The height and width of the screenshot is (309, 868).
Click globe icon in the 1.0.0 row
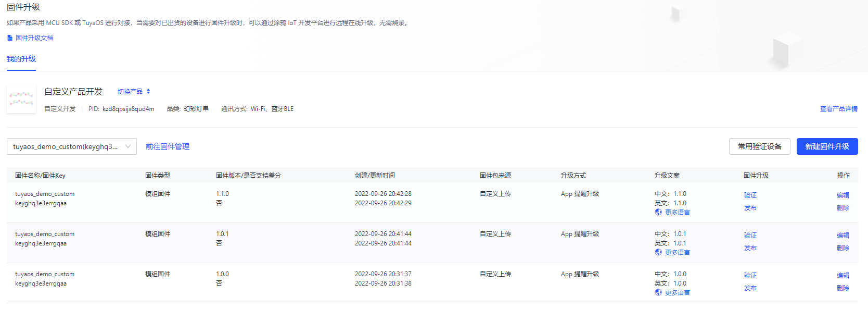pos(658,293)
